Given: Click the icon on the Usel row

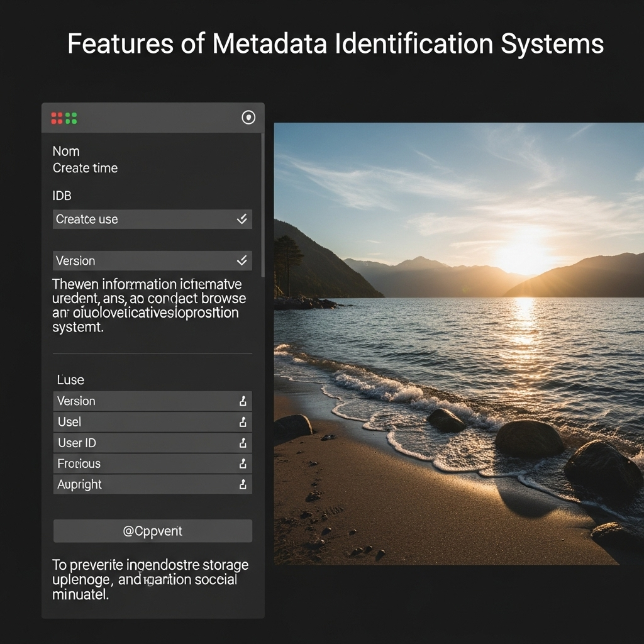Looking at the screenshot, I should click(243, 422).
